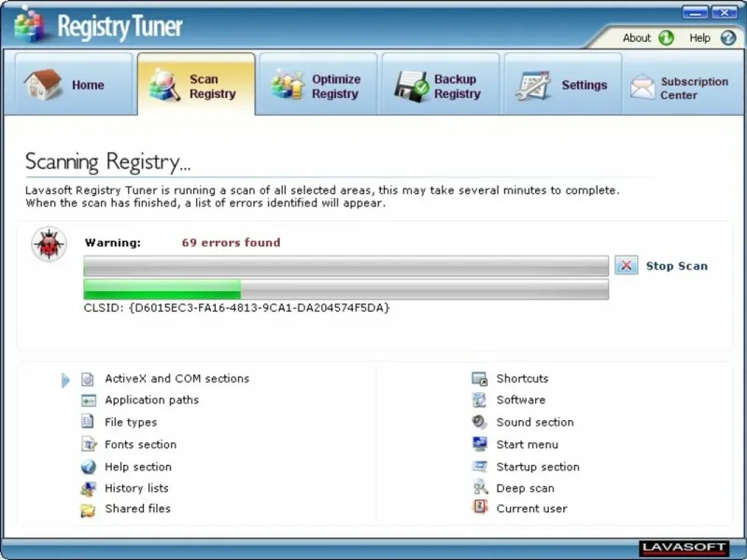Open the Backup Registry tab
This screenshot has width=747, height=560.
pyautogui.click(x=440, y=84)
